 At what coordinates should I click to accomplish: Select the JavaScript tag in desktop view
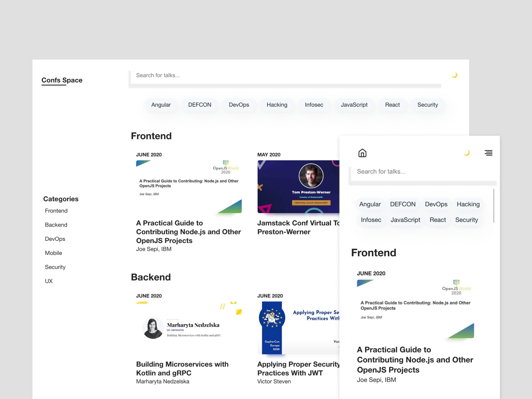354,105
